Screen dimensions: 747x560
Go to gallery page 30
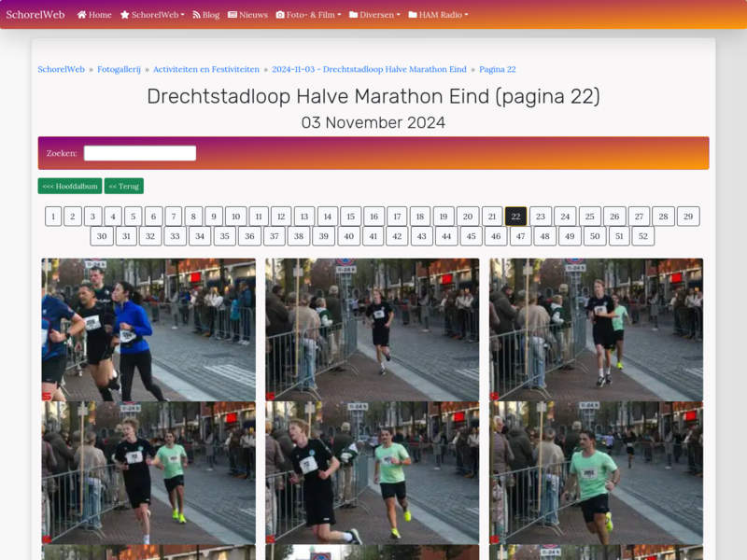pos(102,236)
